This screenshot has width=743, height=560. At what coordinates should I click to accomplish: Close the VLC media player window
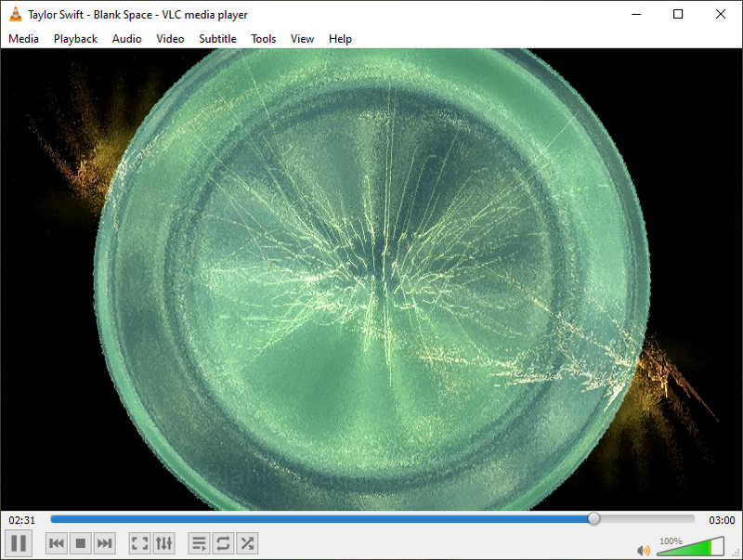pyautogui.click(x=721, y=14)
